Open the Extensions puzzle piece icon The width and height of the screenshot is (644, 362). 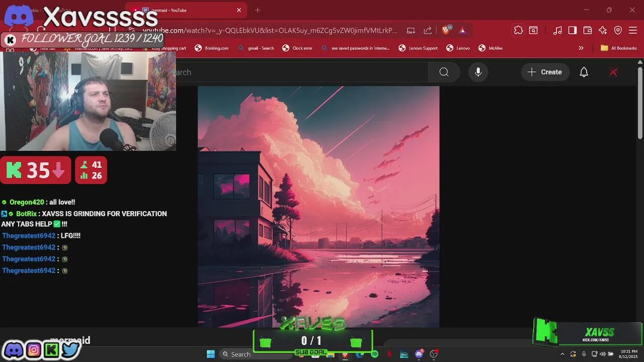(518, 30)
